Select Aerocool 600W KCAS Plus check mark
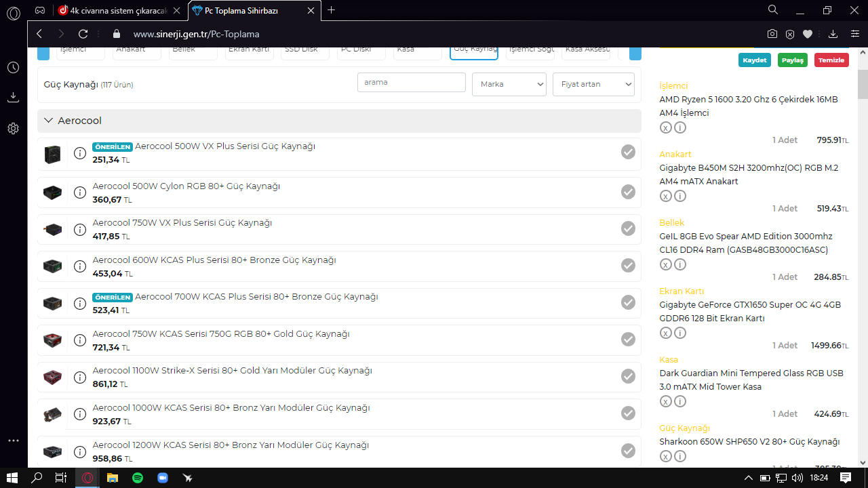The width and height of the screenshot is (868, 488). [x=628, y=266]
